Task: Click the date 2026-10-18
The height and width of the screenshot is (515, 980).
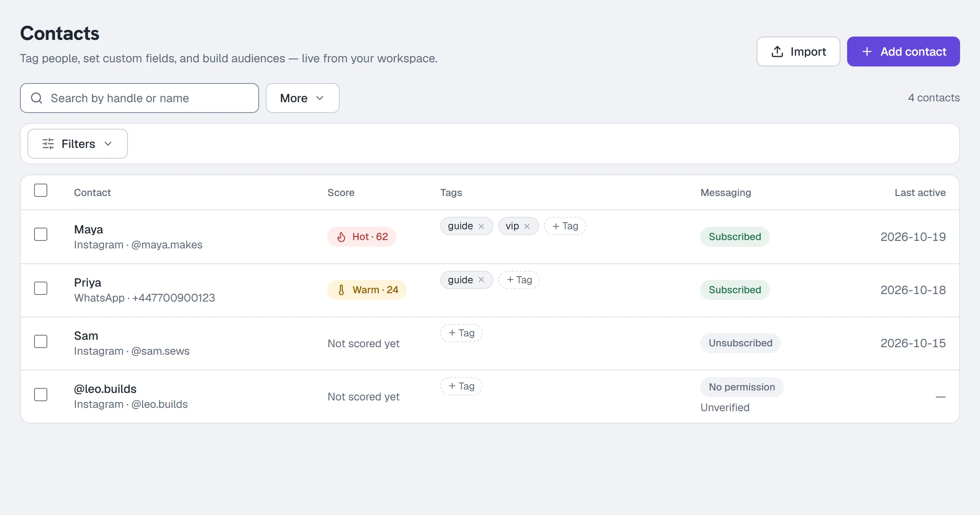Action: (913, 290)
